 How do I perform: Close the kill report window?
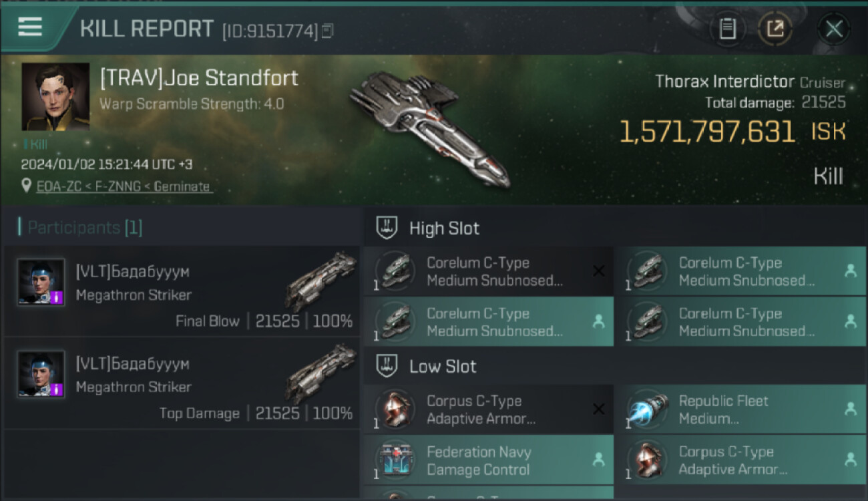tap(833, 29)
